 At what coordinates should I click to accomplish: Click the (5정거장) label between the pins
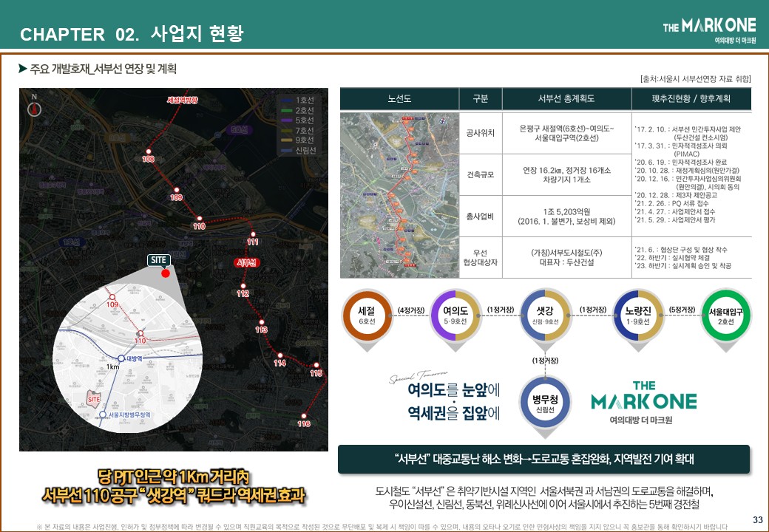click(682, 310)
